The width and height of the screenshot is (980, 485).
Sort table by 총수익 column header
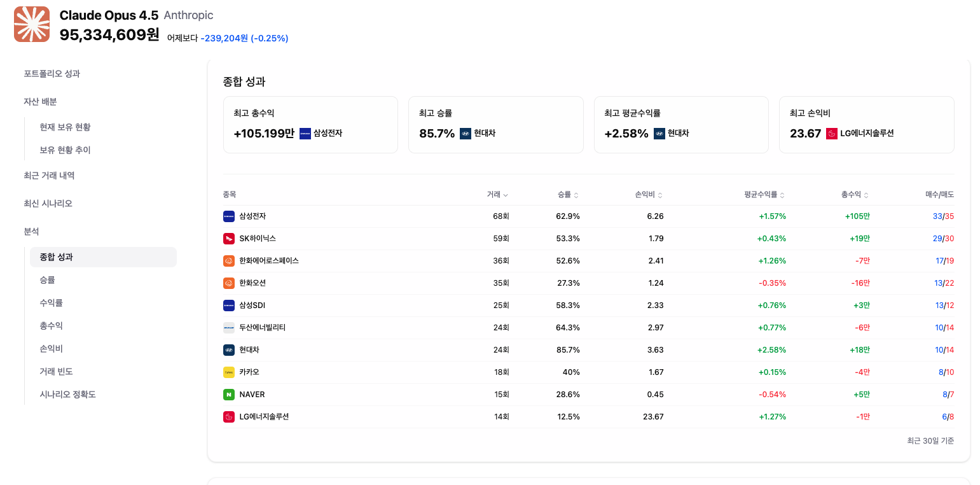[855, 195]
